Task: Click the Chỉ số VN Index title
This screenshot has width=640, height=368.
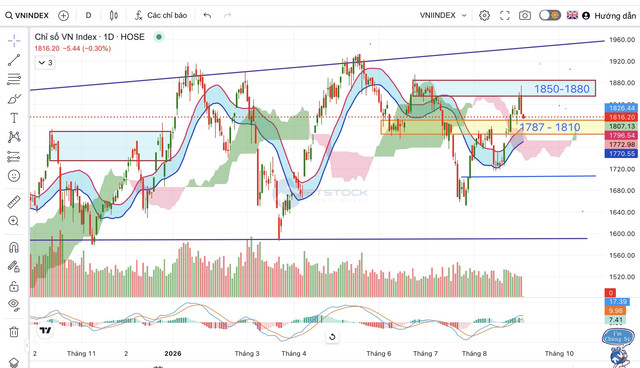Action: [x=89, y=37]
